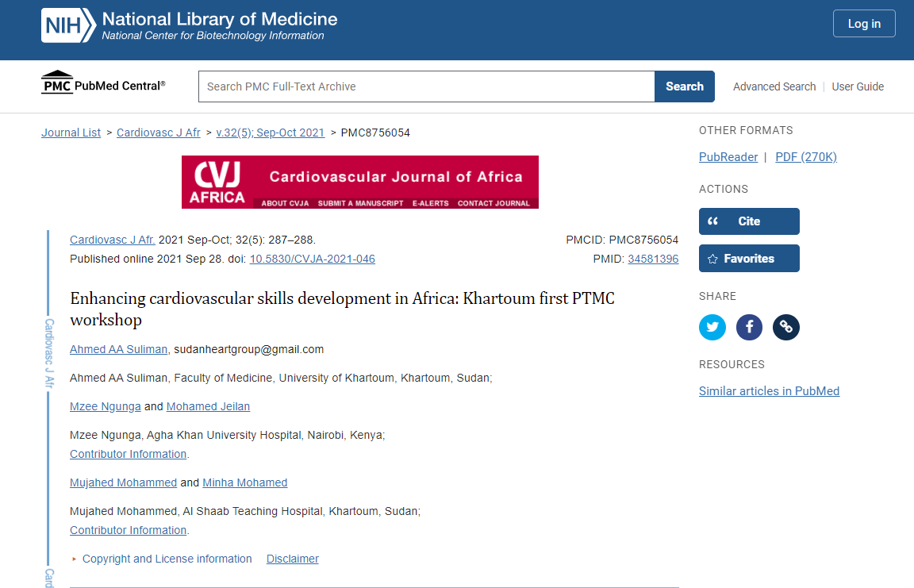The height and width of the screenshot is (588, 914).
Task: Open PubMed Central home logo
Action: tap(103, 85)
